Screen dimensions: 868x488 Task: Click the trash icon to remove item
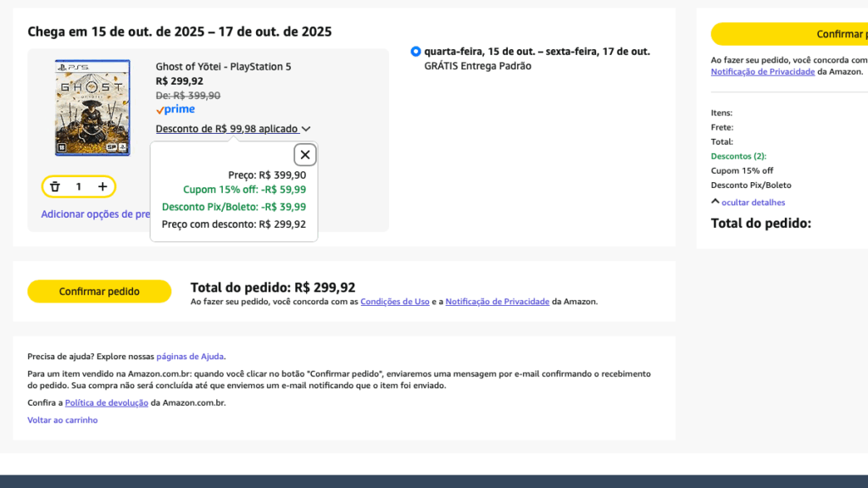pos(55,187)
